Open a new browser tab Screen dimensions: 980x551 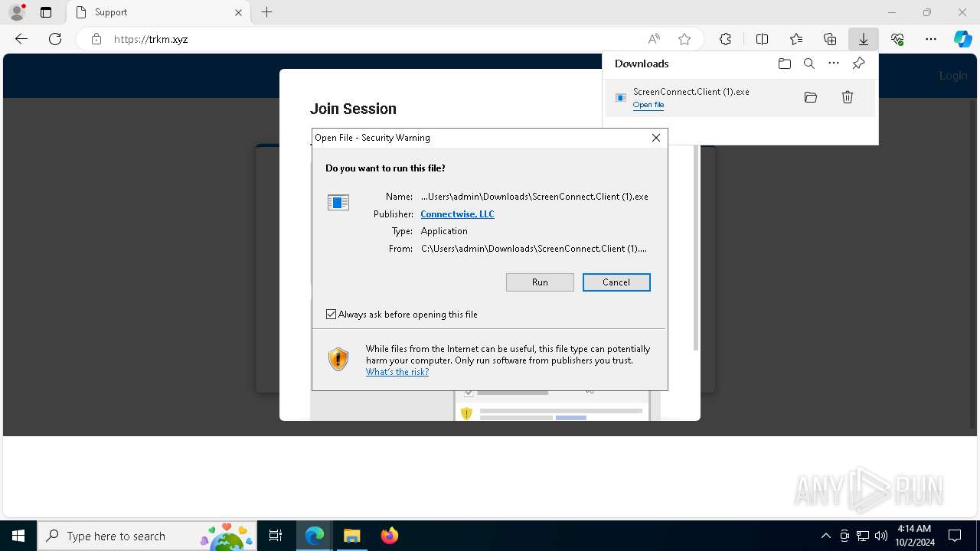[266, 12]
